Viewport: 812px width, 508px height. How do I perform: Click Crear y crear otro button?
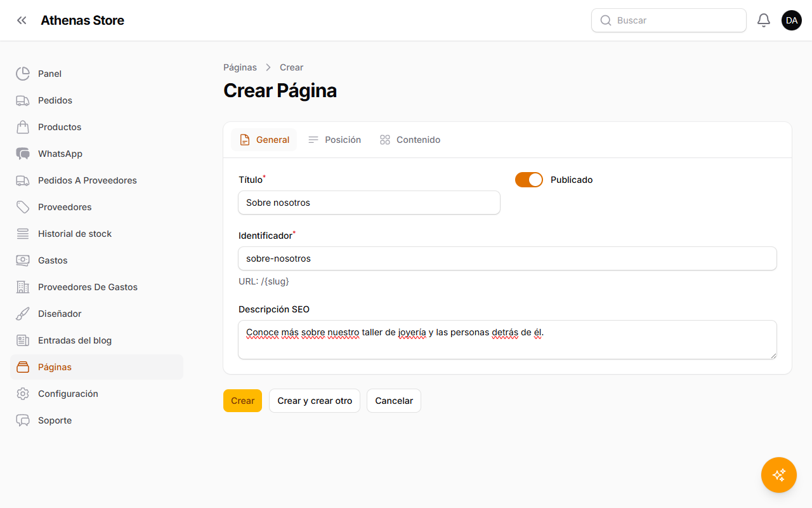315,401
